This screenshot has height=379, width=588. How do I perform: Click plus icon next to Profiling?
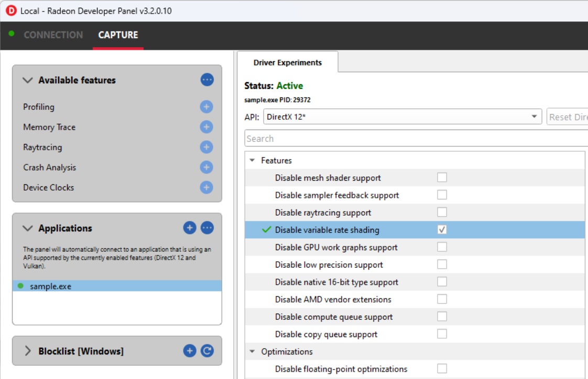point(206,107)
